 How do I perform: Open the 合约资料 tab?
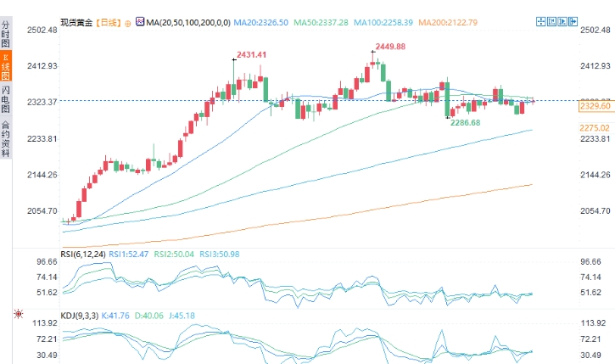5,138
